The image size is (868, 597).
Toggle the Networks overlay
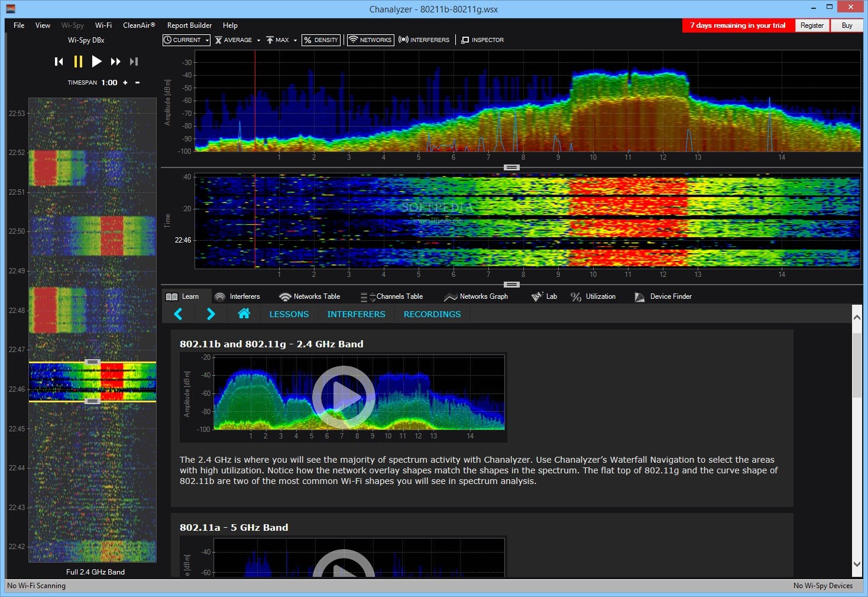[x=371, y=40]
